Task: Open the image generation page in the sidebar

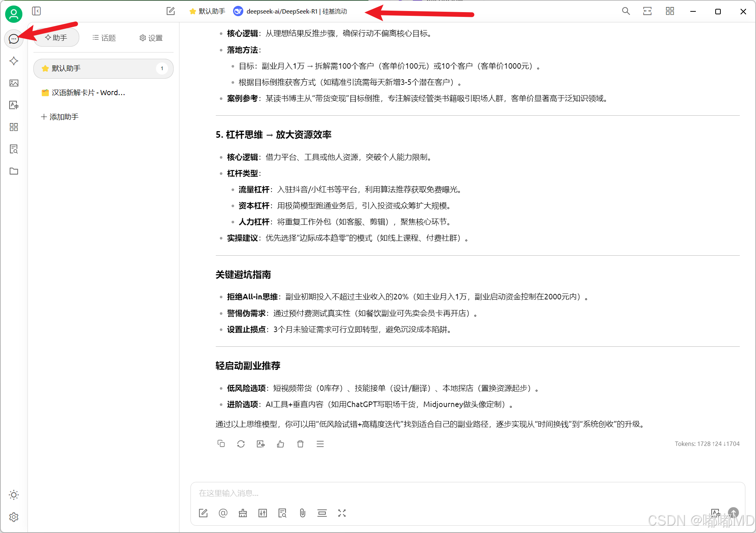Action: click(14, 83)
